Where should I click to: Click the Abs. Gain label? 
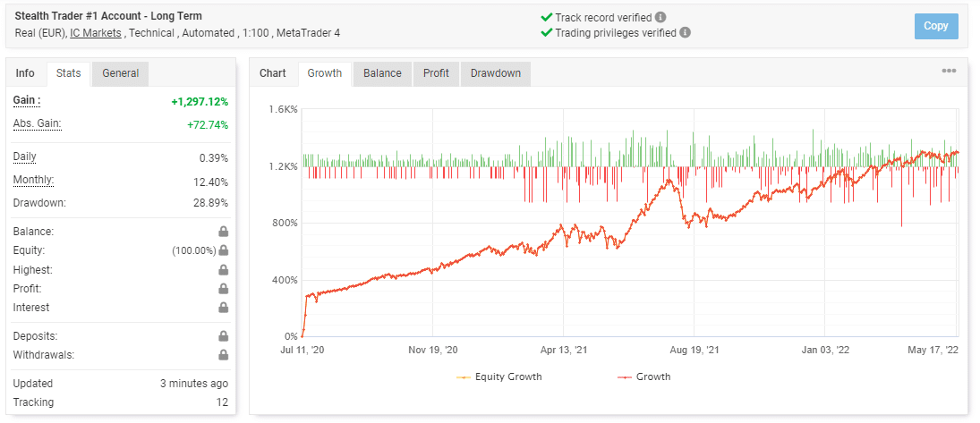pos(37,123)
